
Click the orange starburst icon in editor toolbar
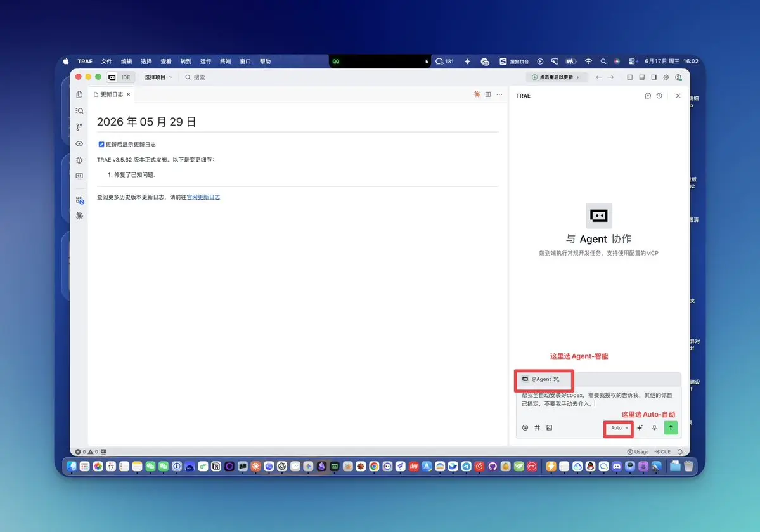tap(477, 94)
